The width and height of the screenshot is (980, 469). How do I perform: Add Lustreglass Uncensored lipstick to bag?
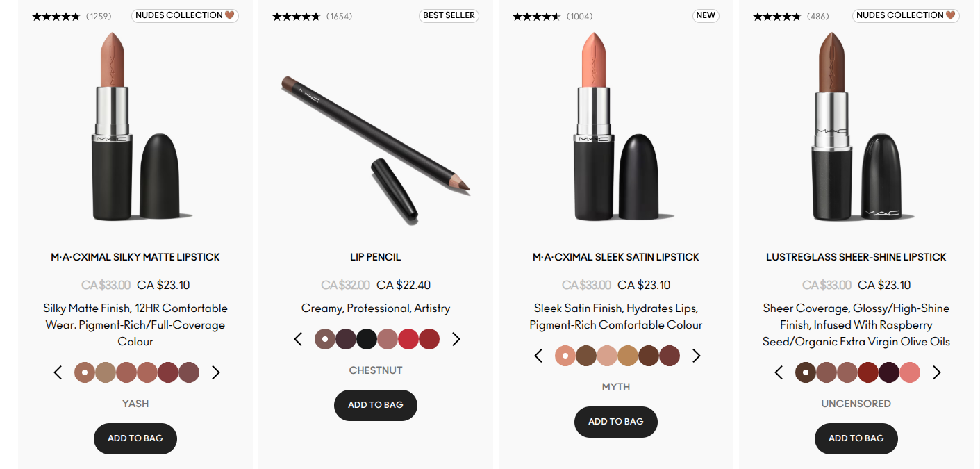tap(856, 438)
